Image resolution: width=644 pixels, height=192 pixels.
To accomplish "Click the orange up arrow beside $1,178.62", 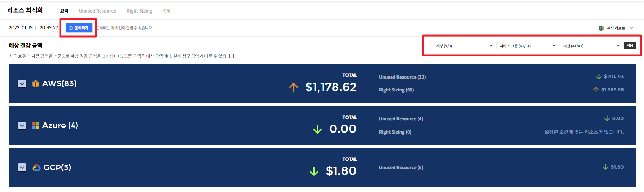I will point(293,87).
